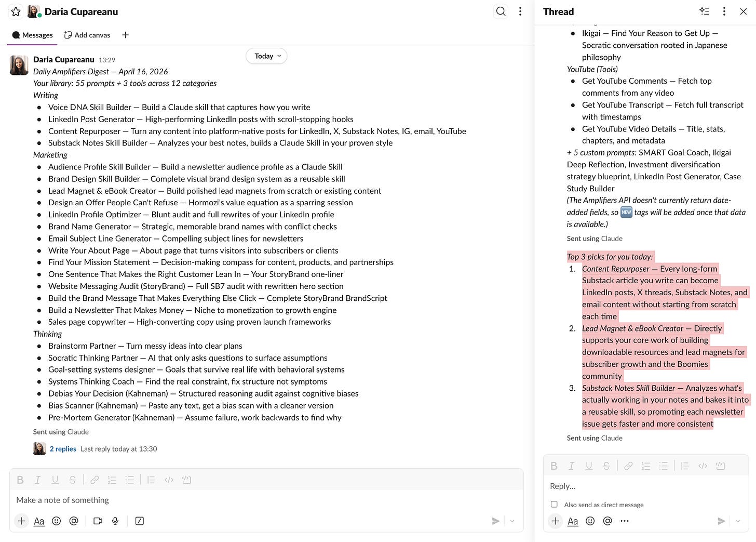Open attachments plus in thread reply

point(555,521)
